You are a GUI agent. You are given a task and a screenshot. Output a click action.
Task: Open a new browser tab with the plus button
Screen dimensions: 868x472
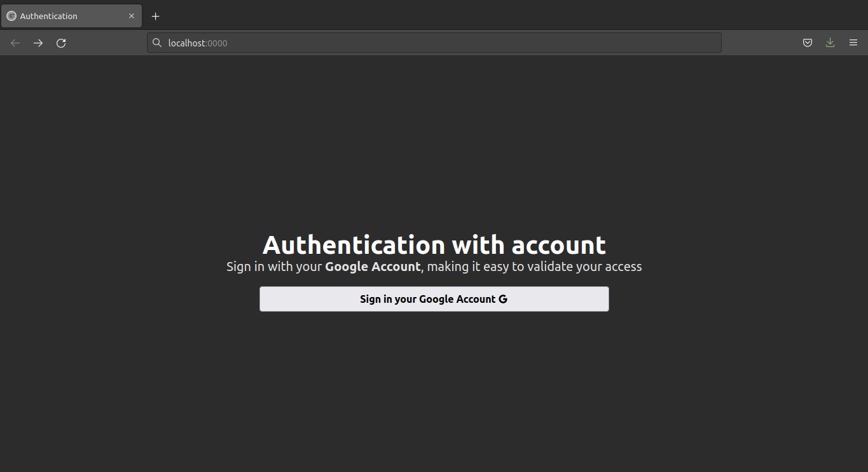(x=155, y=16)
